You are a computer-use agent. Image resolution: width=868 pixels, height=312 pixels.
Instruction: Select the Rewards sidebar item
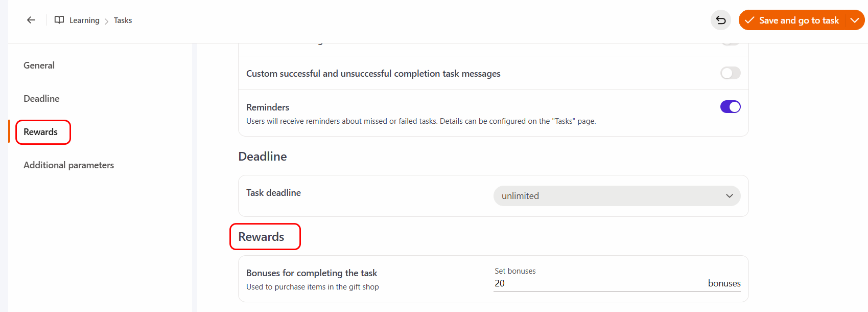pos(41,132)
